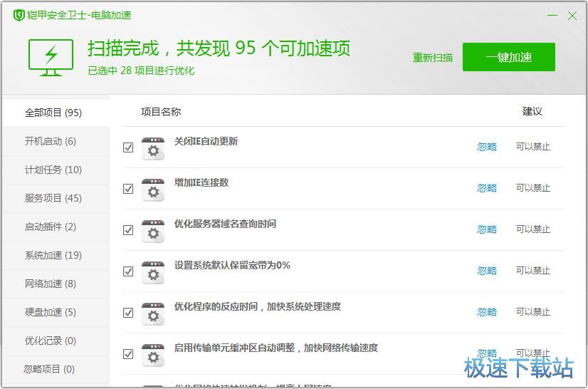Uncheck the 增加IE连接数 checkbox
This screenshot has width=588, height=389.
(128, 189)
